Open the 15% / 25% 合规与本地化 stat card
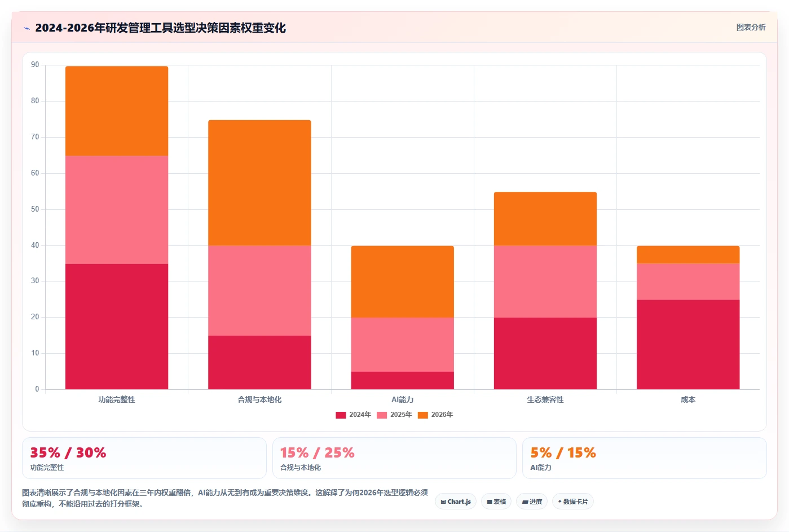The height and width of the screenshot is (532, 789). click(x=394, y=458)
